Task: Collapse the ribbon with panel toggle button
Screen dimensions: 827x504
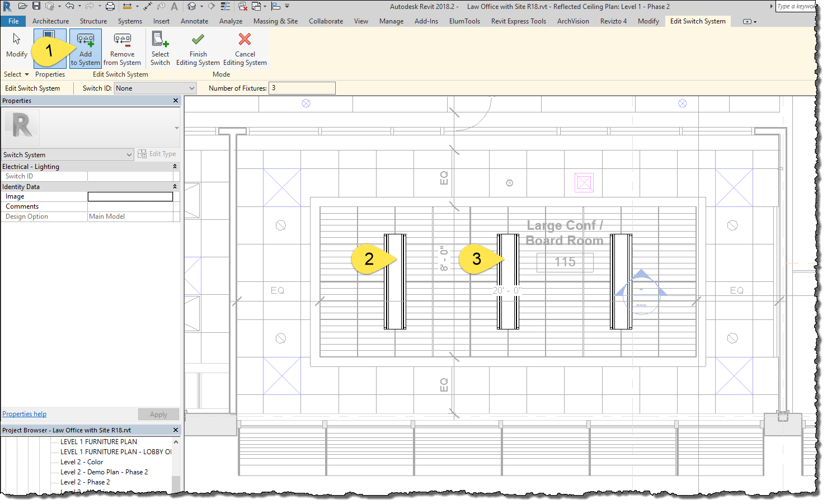Action: point(747,21)
